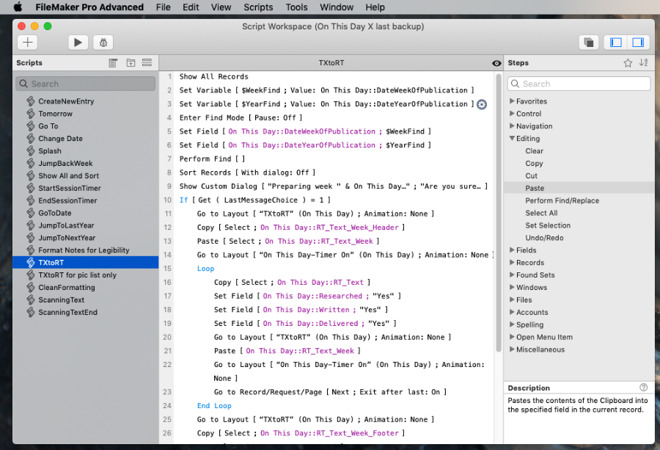Select the CleanFormatting script
This screenshot has height=450, width=660.
67,288
